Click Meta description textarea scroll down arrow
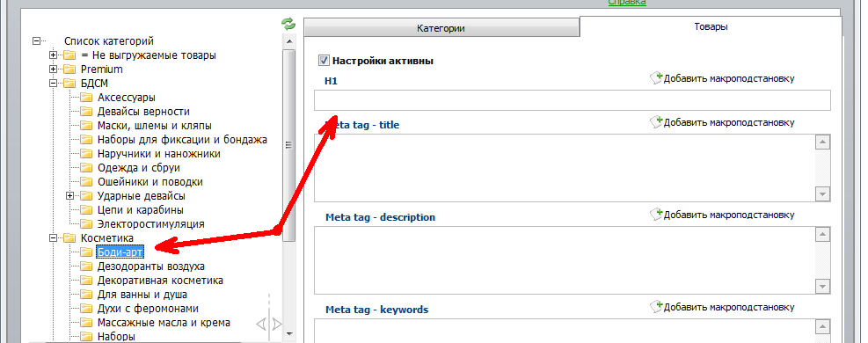This screenshot has width=868, height=343. click(x=822, y=287)
